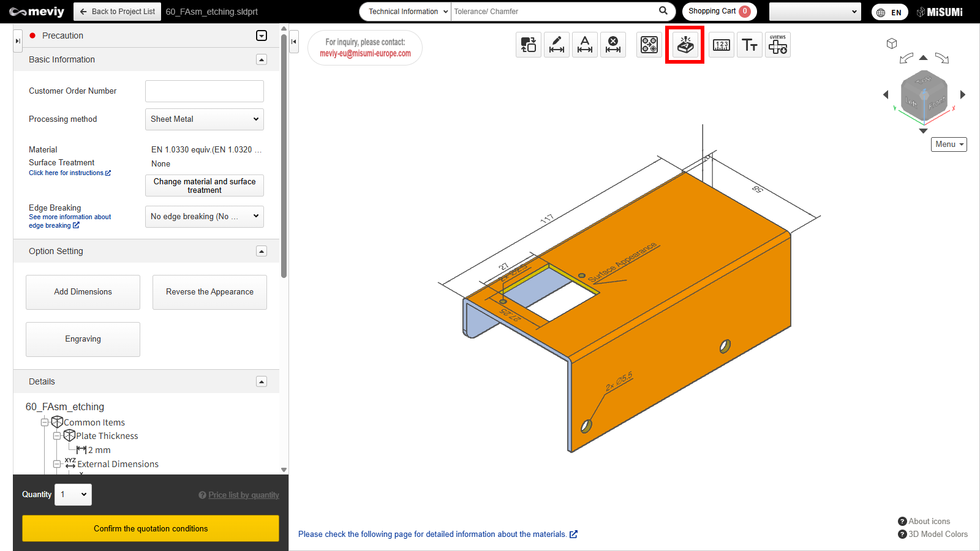980x551 pixels.
Task: Open the hole pattern conversion tool icon
Action: click(649, 45)
